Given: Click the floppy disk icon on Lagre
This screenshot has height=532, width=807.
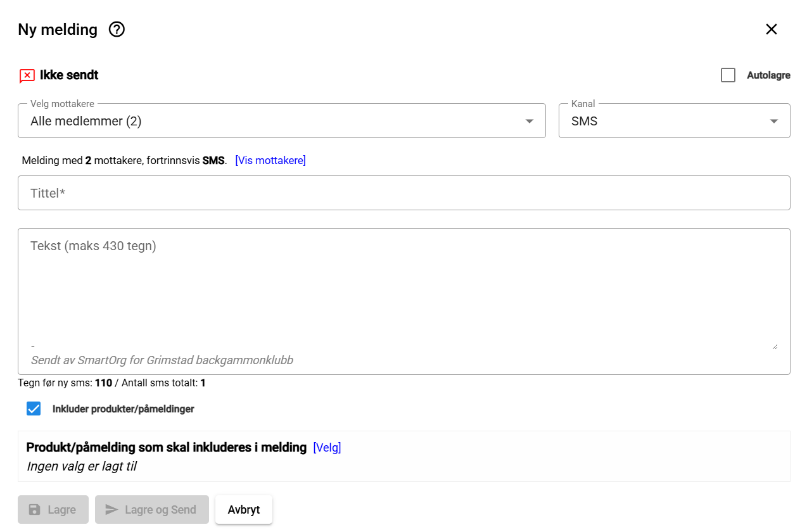Looking at the screenshot, I should [35, 510].
